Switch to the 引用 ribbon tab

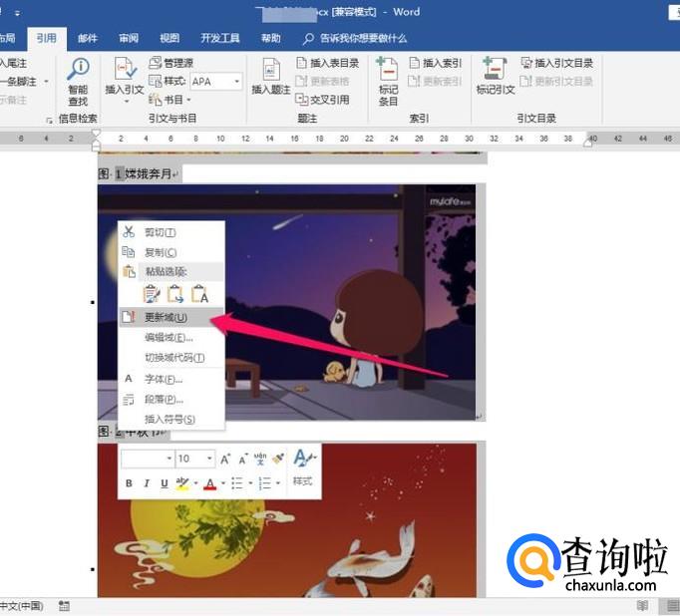pos(47,38)
